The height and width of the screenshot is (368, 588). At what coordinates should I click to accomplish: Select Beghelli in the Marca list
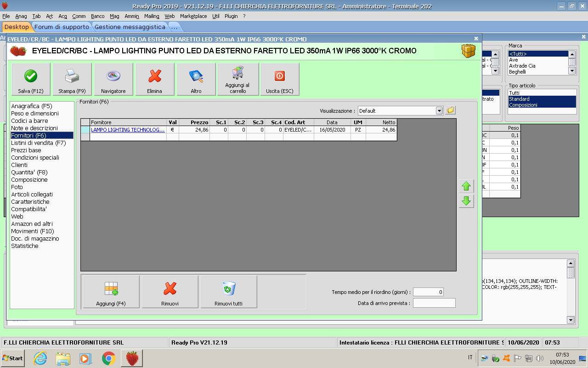pos(538,72)
